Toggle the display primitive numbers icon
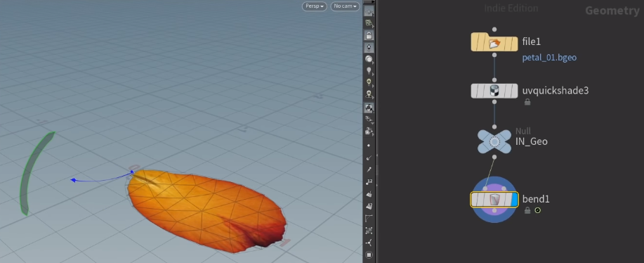This screenshot has height=263, width=644. coord(369,206)
